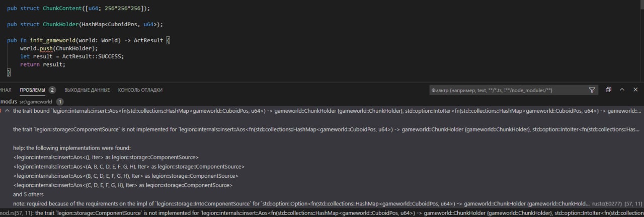Click the Aos<(), Iter> implementation line
This screenshot has width=644, height=217.
click(106, 157)
